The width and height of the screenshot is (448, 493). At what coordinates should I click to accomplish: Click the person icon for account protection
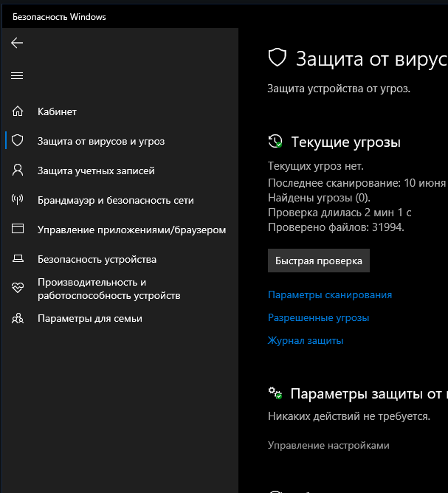[x=18, y=170]
